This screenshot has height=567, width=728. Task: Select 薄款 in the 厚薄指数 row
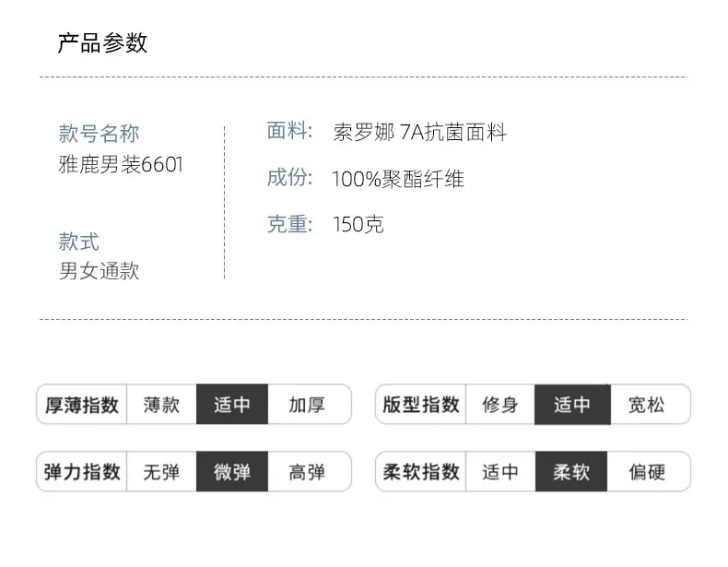click(161, 405)
